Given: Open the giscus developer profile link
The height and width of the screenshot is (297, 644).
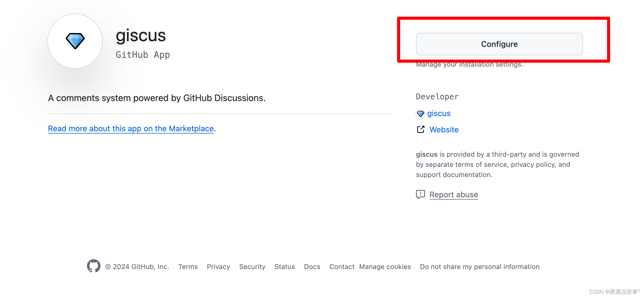Looking at the screenshot, I should pos(439,113).
